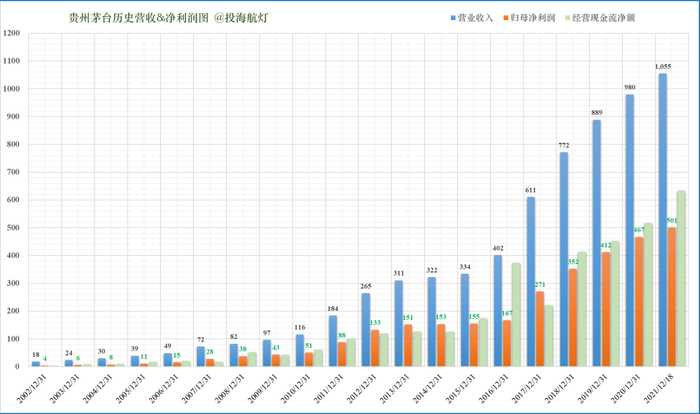Select the 311 revenue data label
This screenshot has width=700, height=414.
tap(399, 273)
